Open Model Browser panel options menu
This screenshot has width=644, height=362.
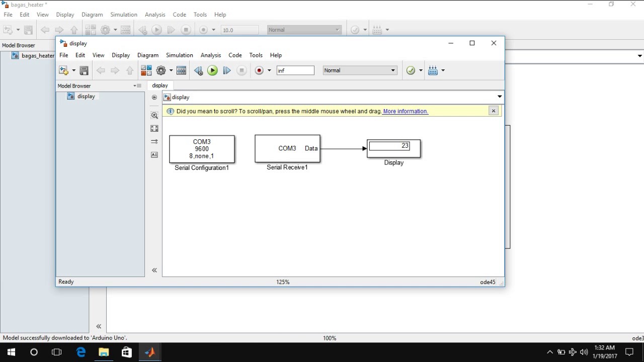137,86
